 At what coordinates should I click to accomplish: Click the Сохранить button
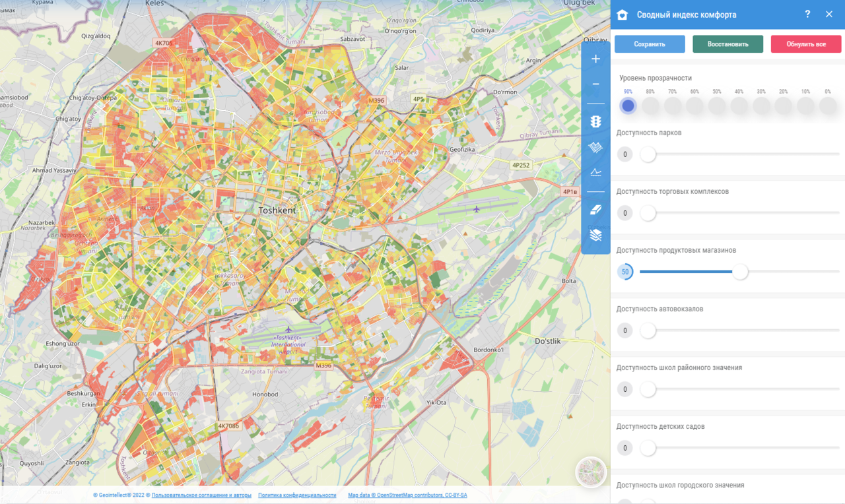pyautogui.click(x=650, y=44)
